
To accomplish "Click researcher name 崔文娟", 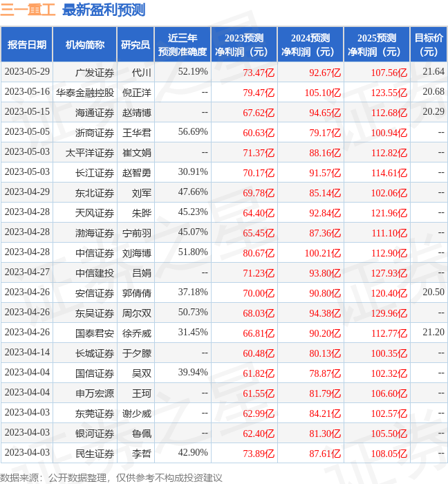I will [x=137, y=153].
